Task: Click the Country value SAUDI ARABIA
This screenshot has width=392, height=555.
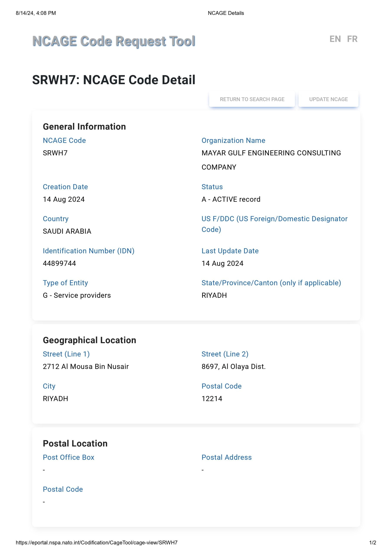Action: tap(67, 231)
